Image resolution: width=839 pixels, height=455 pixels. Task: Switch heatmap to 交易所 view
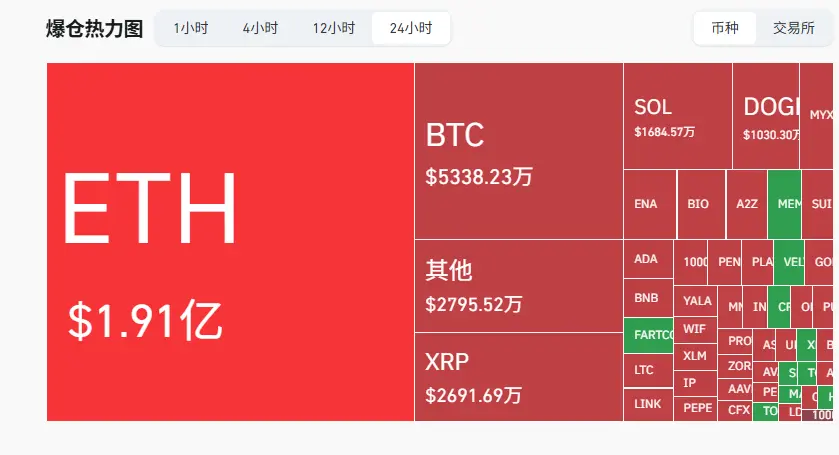794,28
